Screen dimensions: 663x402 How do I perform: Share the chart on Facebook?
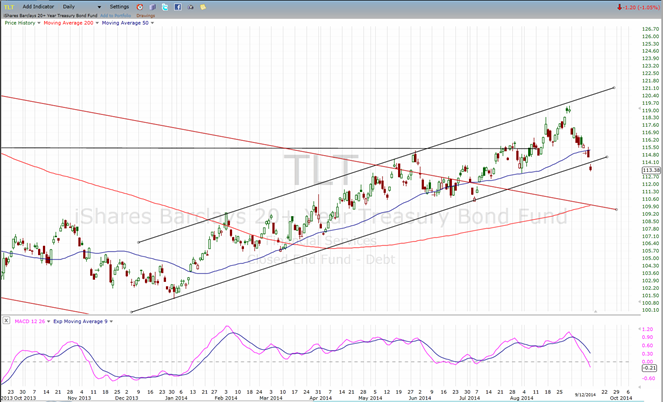[x=178, y=7]
